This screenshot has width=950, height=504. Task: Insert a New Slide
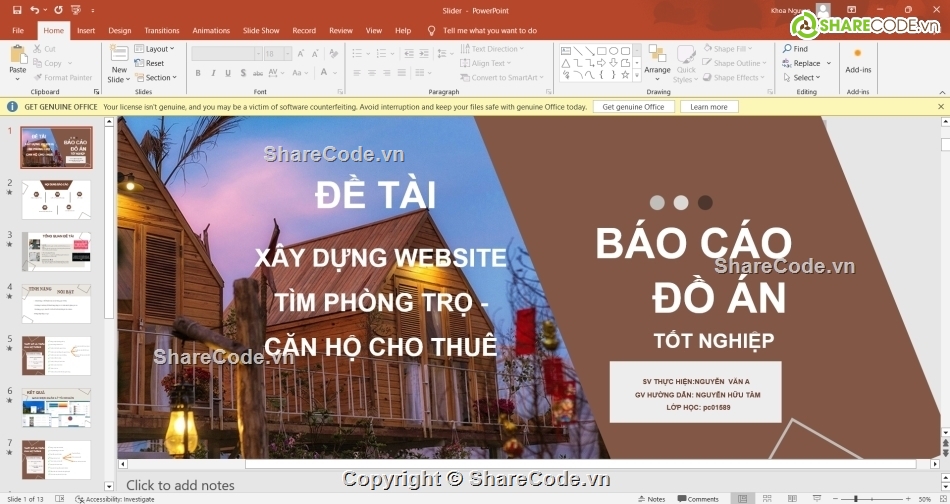[x=119, y=64]
